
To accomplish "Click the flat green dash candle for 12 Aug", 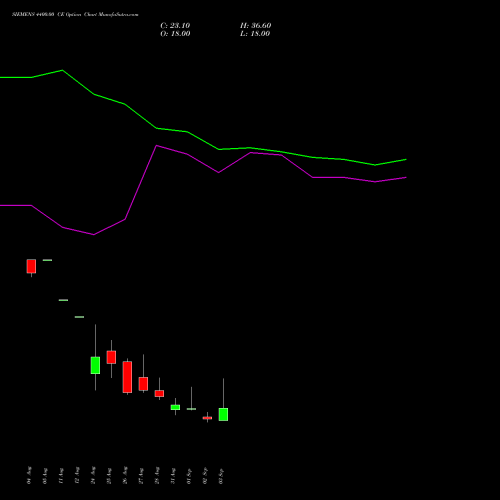I will pyautogui.click(x=79, y=317).
